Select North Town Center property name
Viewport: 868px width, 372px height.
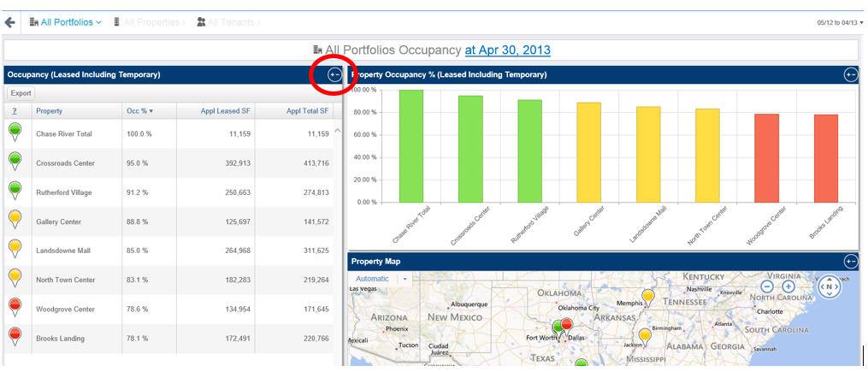(65, 280)
